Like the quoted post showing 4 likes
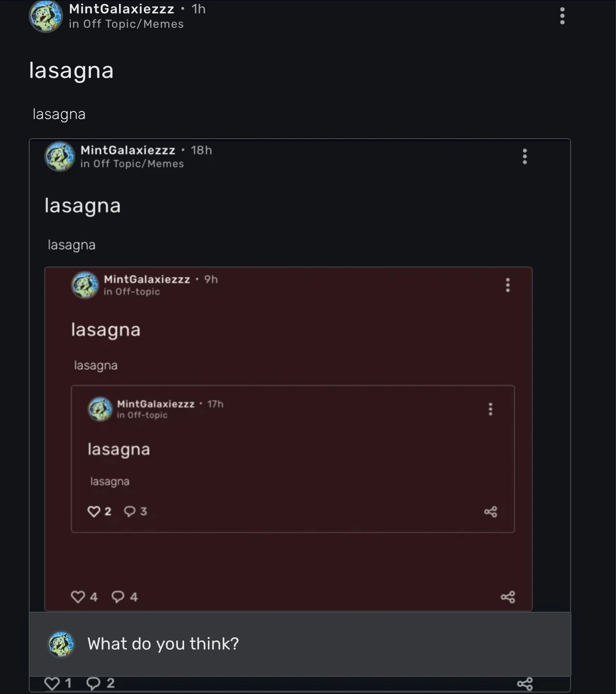 click(78, 596)
